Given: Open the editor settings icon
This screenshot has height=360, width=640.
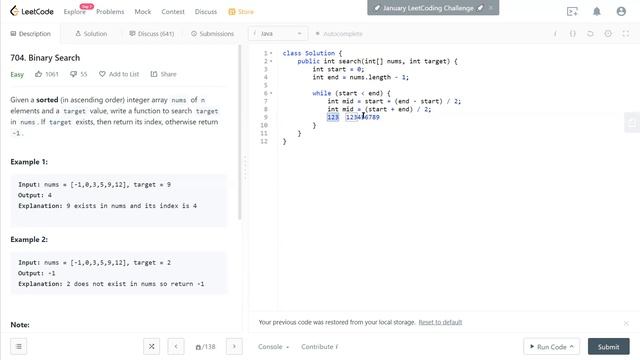Looking at the screenshot, I should click(x=608, y=34).
